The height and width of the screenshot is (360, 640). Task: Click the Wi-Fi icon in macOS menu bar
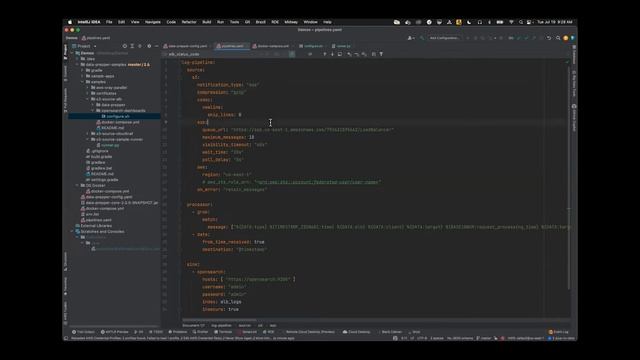(511, 22)
